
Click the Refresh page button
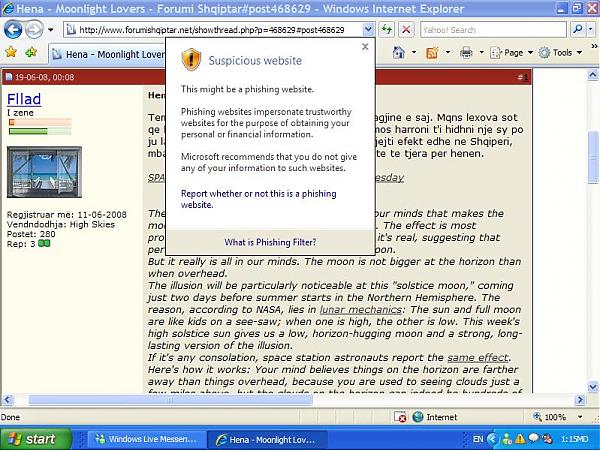[x=387, y=29]
